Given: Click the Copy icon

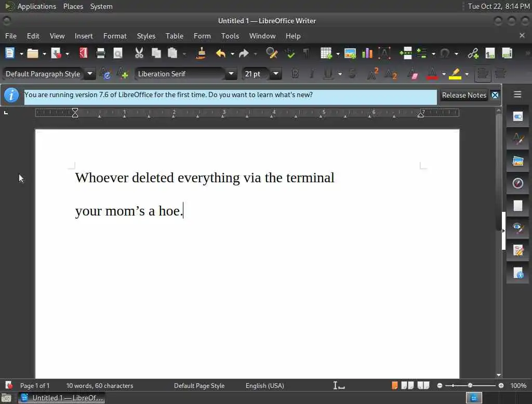Looking at the screenshot, I should coord(156,53).
